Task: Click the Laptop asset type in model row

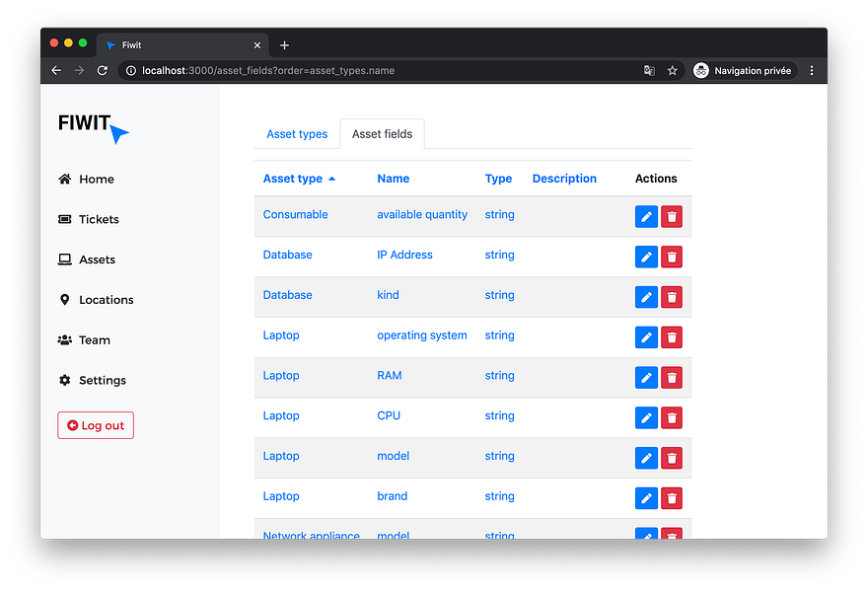Action: (281, 456)
